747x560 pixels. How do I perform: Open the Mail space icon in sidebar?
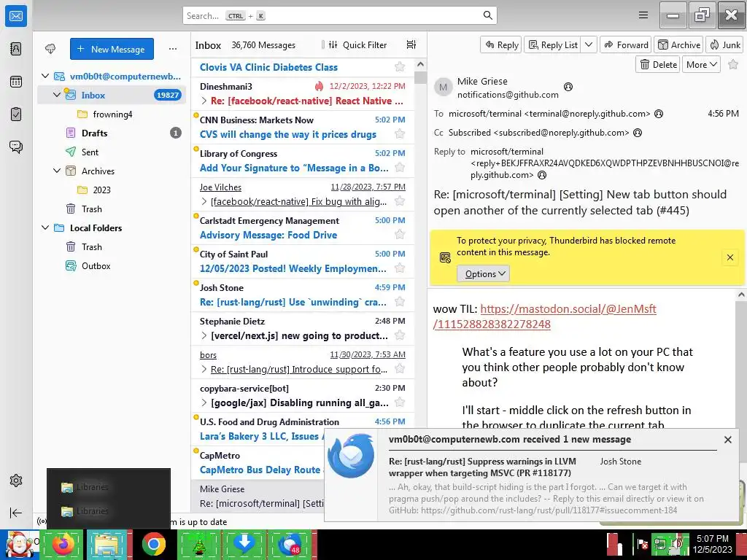pos(16,16)
